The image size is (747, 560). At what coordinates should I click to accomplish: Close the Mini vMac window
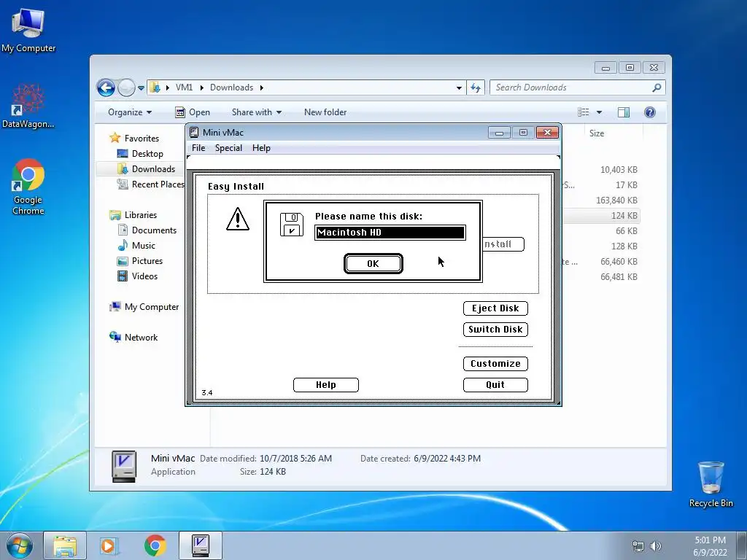click(547, 133)
